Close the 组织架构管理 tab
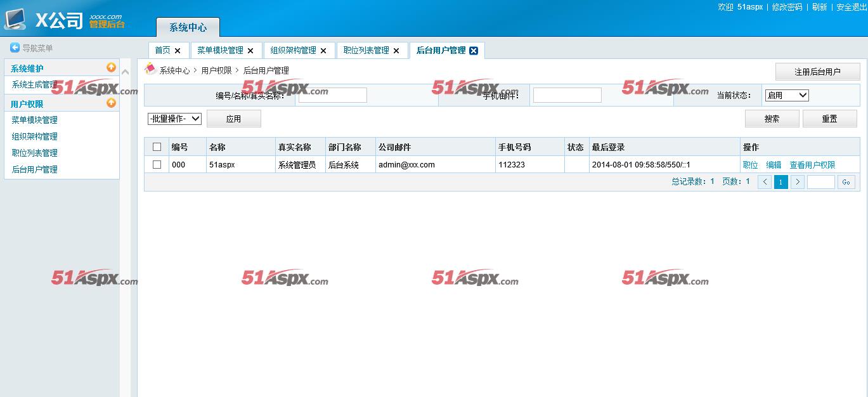Image resolution: width=868 pixels, height=397 pixels. click(x=323, y=51)
